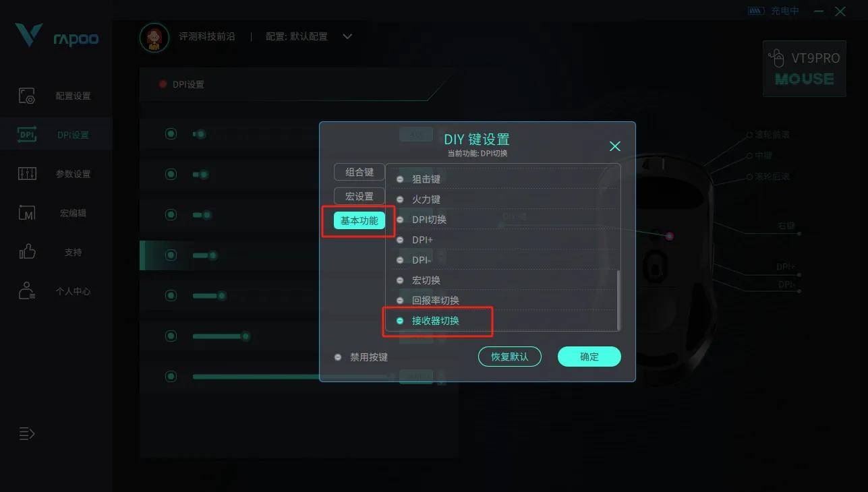Open the 宏编辑 macro icon

[x=27, y=213]
